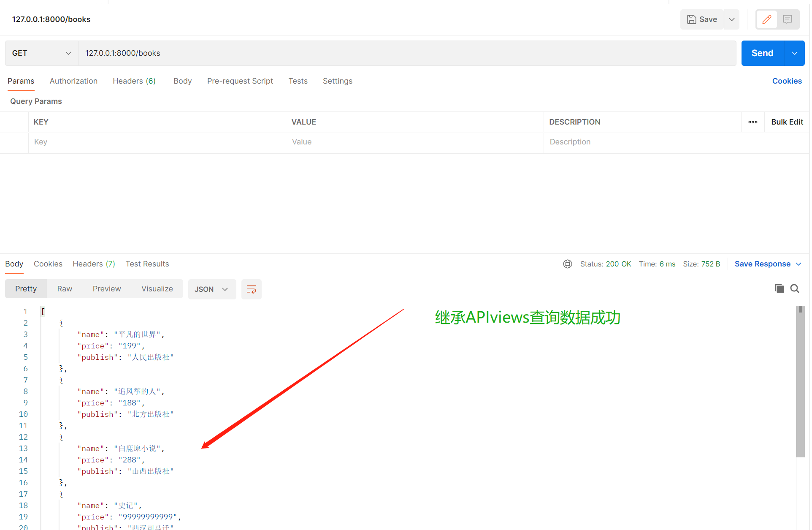The width and height of the screenshot is (812, 530).
Task: Open the JSON format dropdown
Action: coord(211,289)
